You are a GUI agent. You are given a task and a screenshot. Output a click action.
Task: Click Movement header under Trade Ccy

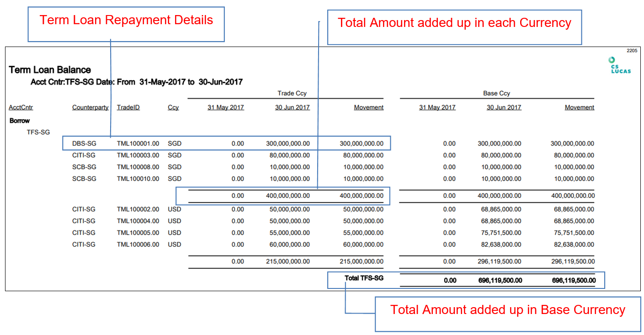pos(369,108)
